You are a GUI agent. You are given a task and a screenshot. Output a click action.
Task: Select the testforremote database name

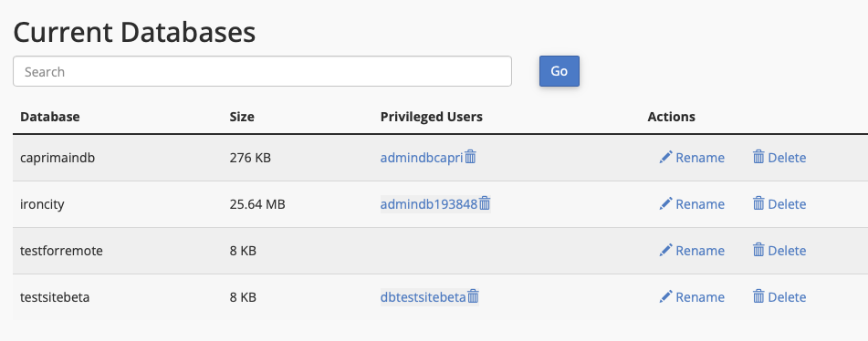[x=61, y=251]
